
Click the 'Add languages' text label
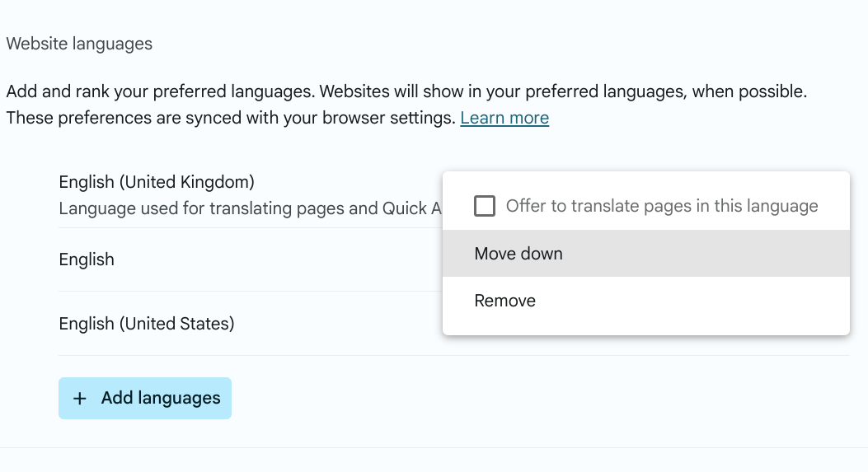(x=161, y=399)
